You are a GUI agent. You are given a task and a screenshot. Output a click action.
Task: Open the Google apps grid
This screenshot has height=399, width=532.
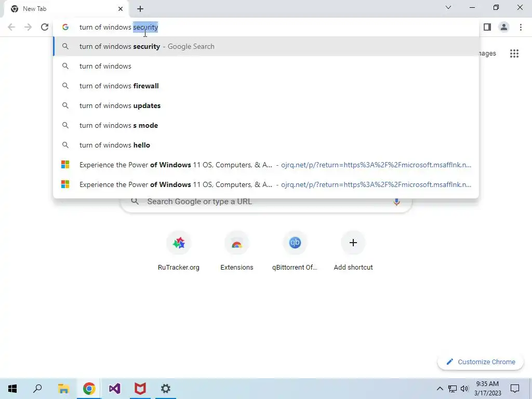(x=514, y=54)
